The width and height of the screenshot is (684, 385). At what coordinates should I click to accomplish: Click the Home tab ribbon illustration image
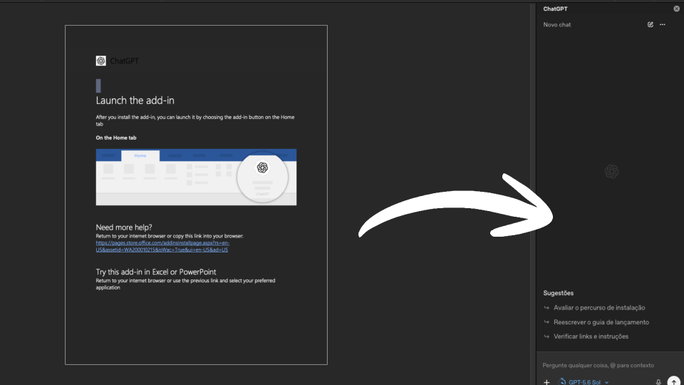196,177
